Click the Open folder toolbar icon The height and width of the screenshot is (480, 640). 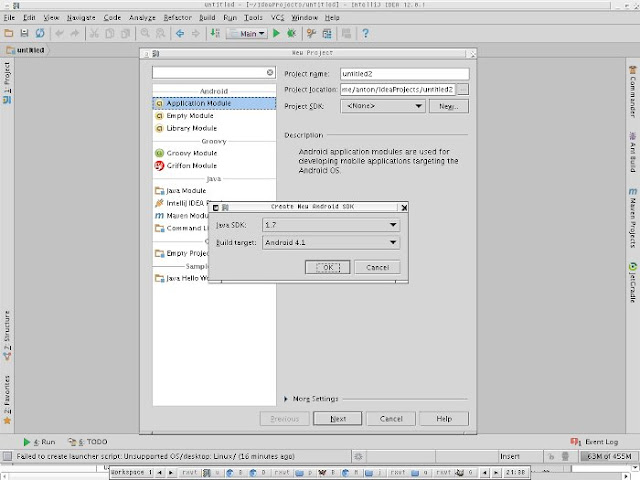[9, 33]
